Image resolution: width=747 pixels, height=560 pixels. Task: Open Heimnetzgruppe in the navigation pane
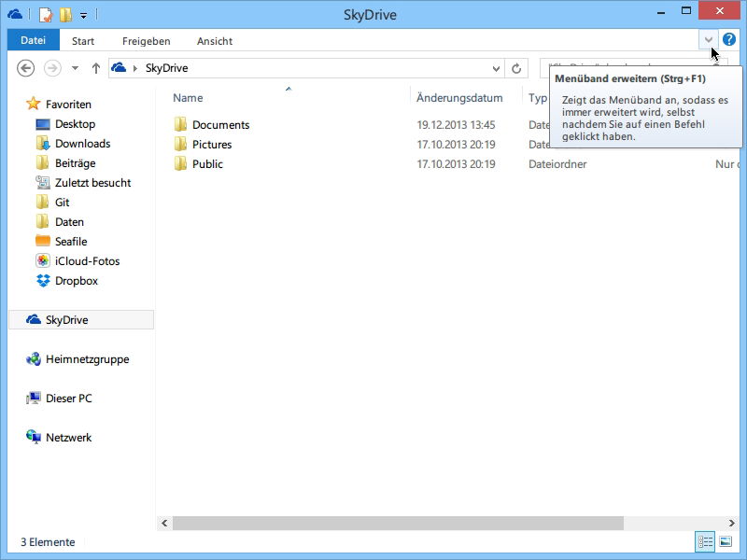pyautogui.click(x=87, y=358)
